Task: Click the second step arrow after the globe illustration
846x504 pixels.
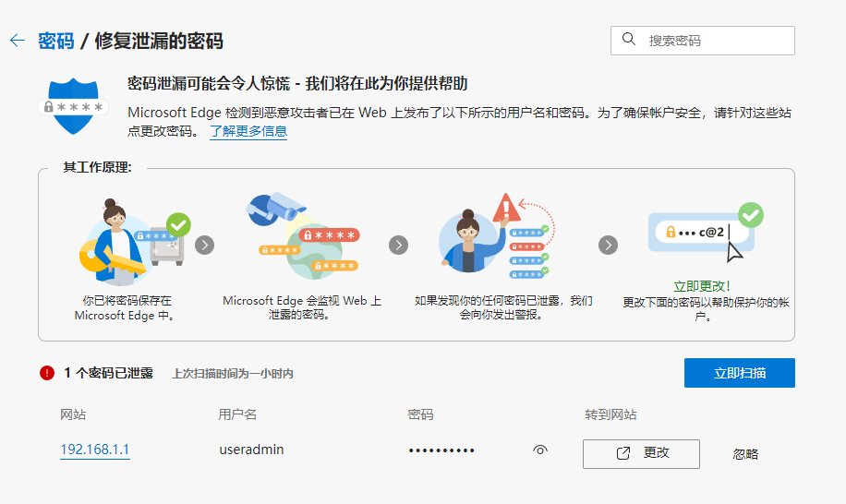Action: click(398, 246)
